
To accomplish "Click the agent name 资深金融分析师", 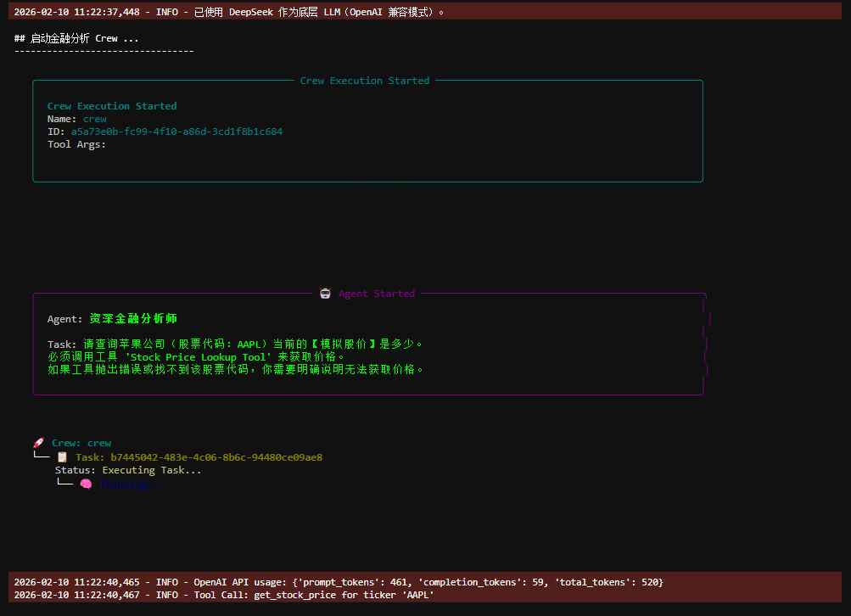I will pos(133,318).
